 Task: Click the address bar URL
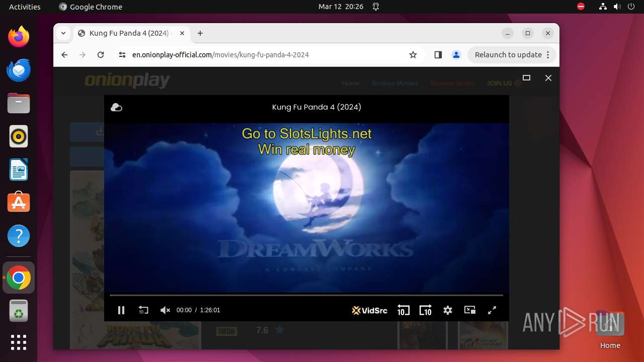[220, 55]
